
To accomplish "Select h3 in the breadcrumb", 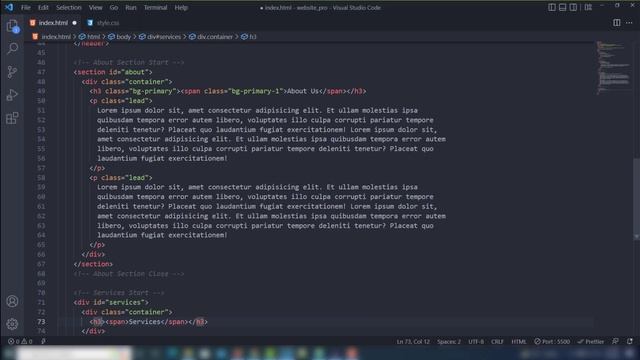I will [253, 37].
